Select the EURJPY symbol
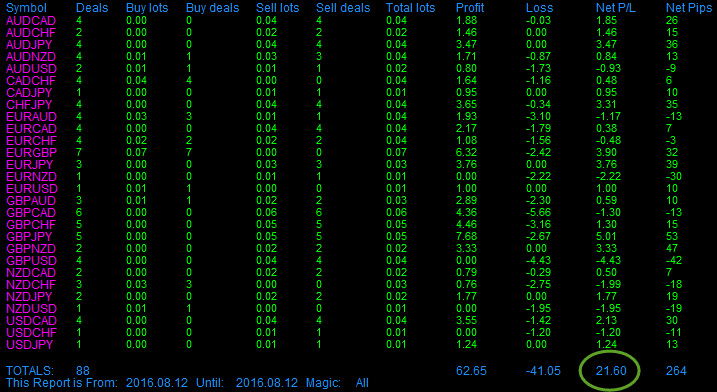This screenshot has height=392, width=717. (x=30, y=164)
